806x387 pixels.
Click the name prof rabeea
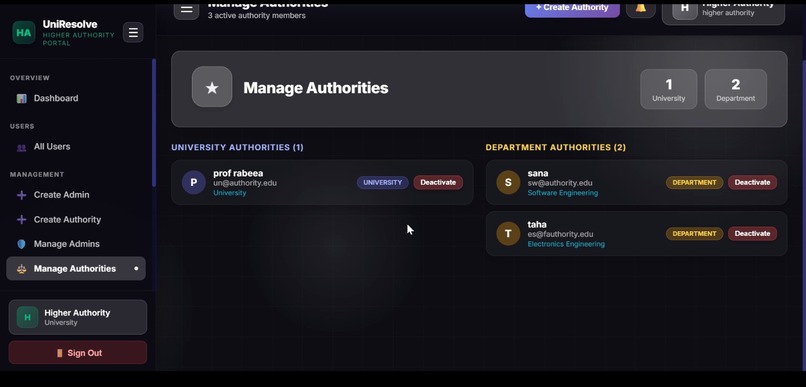coord(238,173)
